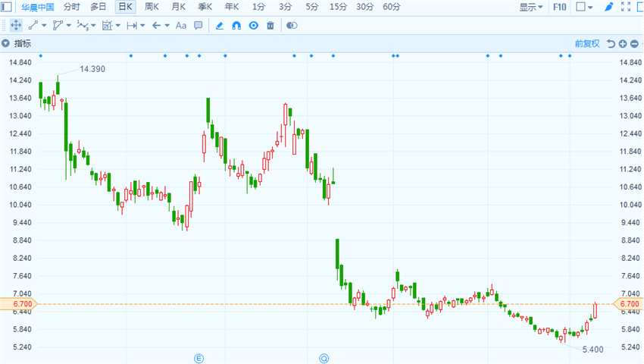Viewport: 644px width, 364px height.
Task: Select the move/pan cross-arrow tool
Action: [16, 26]
